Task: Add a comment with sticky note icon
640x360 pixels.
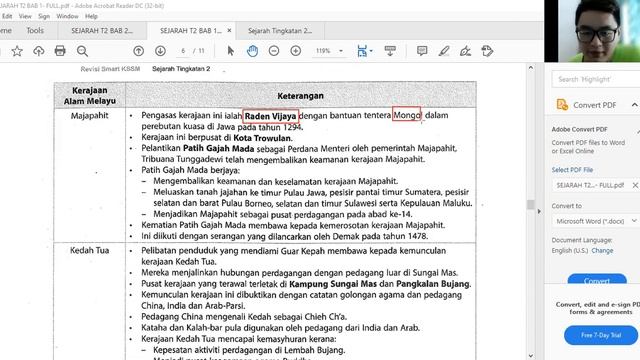Action: (422, 51)
